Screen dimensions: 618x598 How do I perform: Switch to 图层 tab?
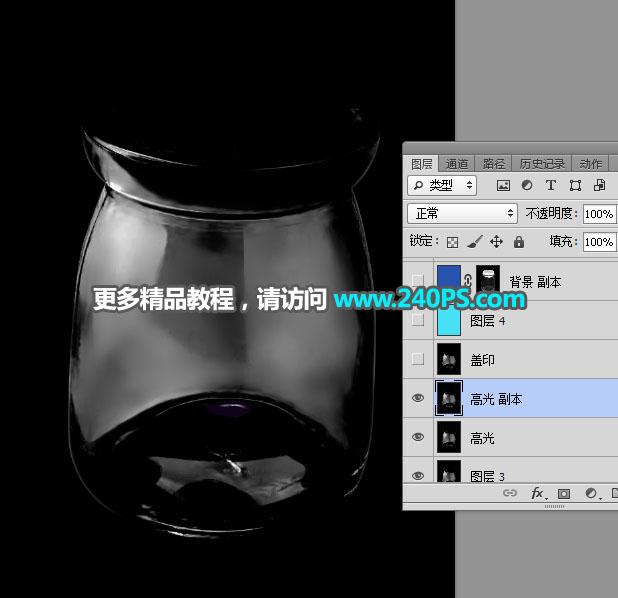point(422,164)
